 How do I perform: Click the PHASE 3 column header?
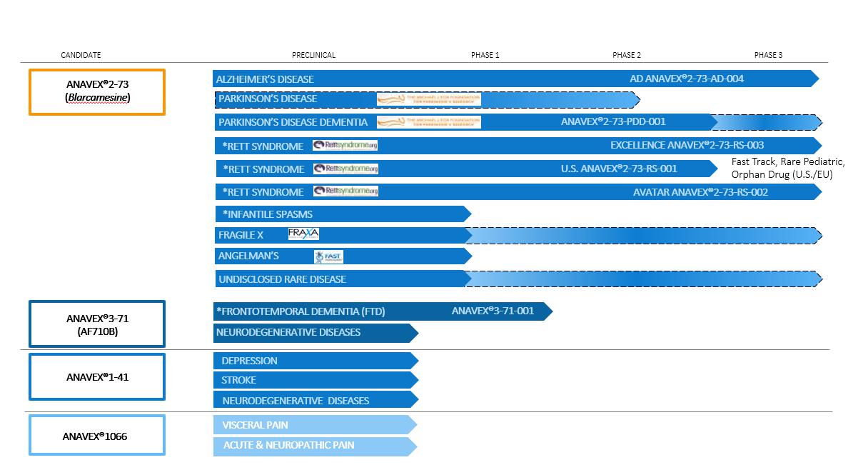[768, 56]
